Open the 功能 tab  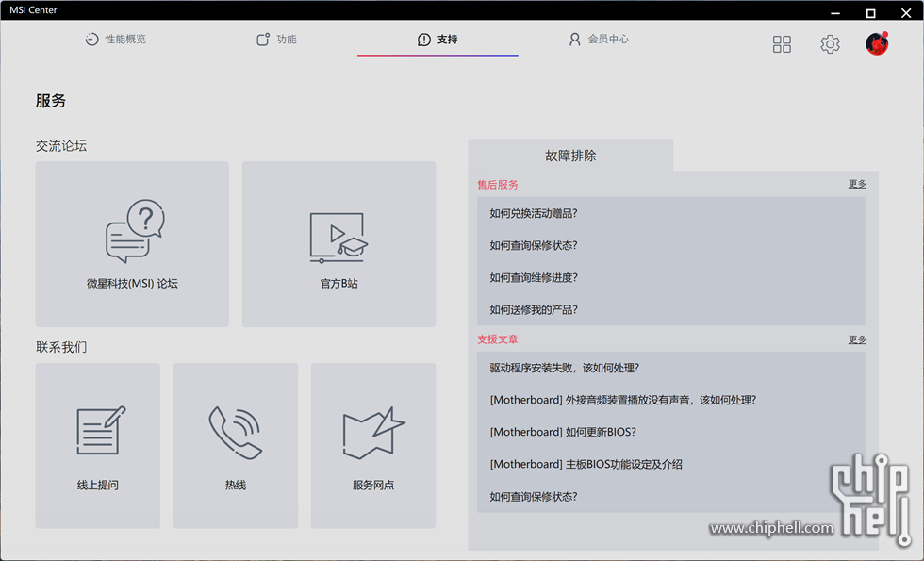276,40
